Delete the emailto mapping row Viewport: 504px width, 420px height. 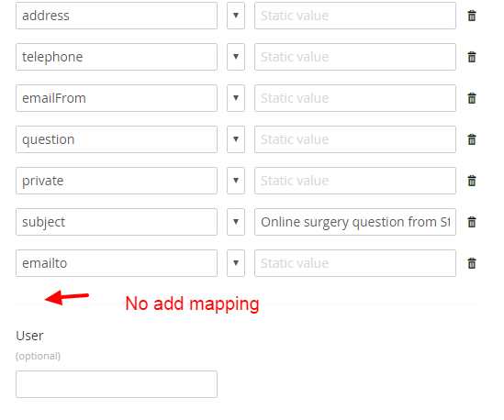472,263
